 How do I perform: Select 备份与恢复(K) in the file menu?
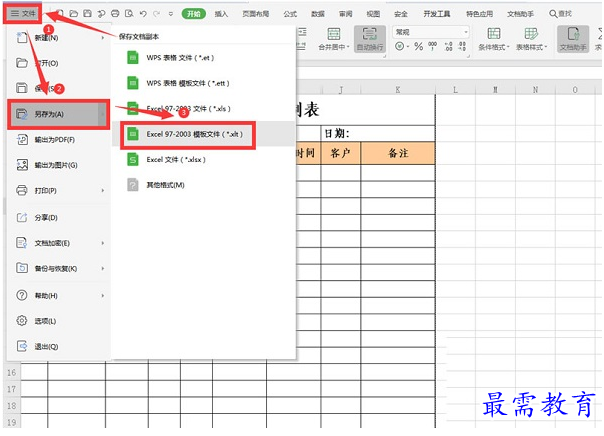(59, 268)
